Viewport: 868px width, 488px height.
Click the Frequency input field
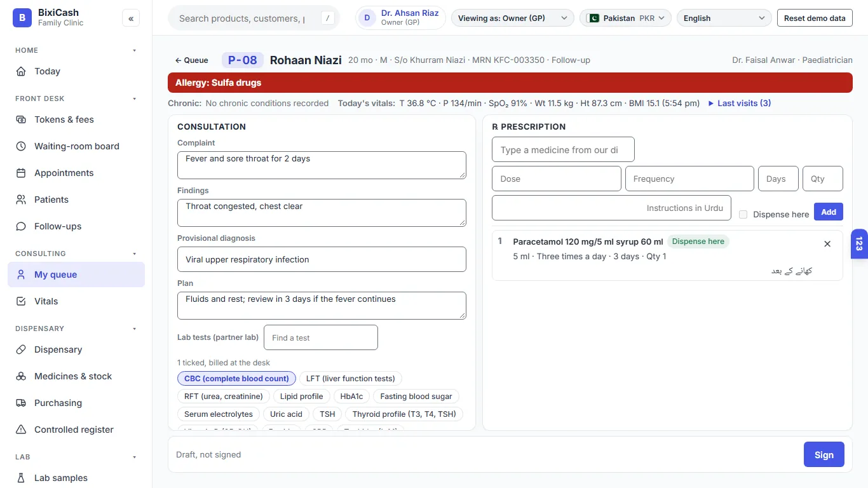coord(689,179)
